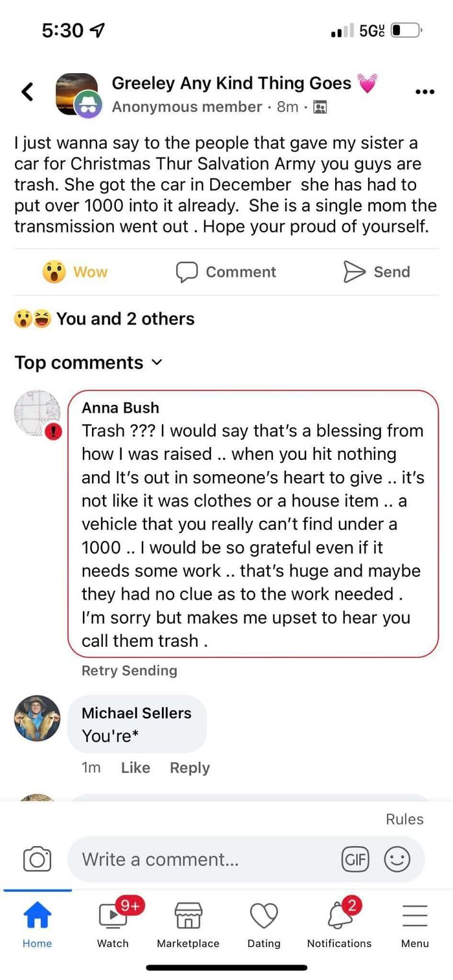Open the emoji picker for the comment
453x980 pixels.
(397, 859)
